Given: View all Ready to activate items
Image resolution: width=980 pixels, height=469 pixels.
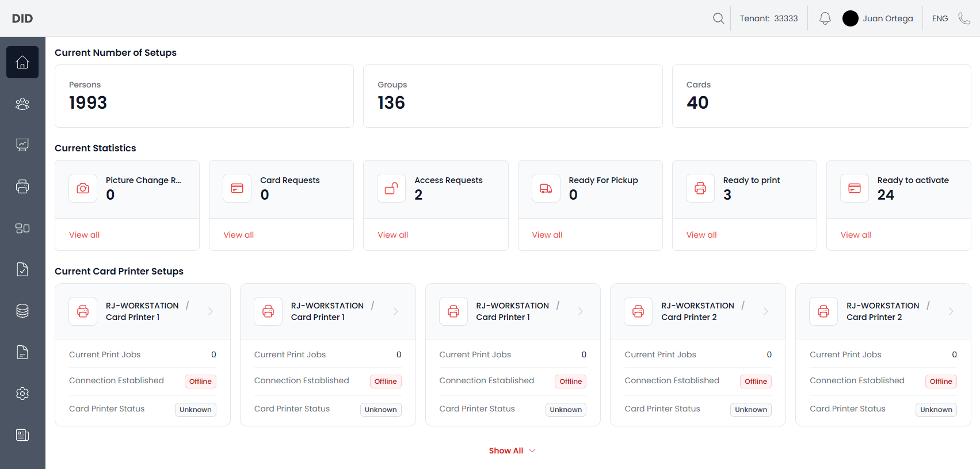Looking at the screenshot, I should coord(856,235).
